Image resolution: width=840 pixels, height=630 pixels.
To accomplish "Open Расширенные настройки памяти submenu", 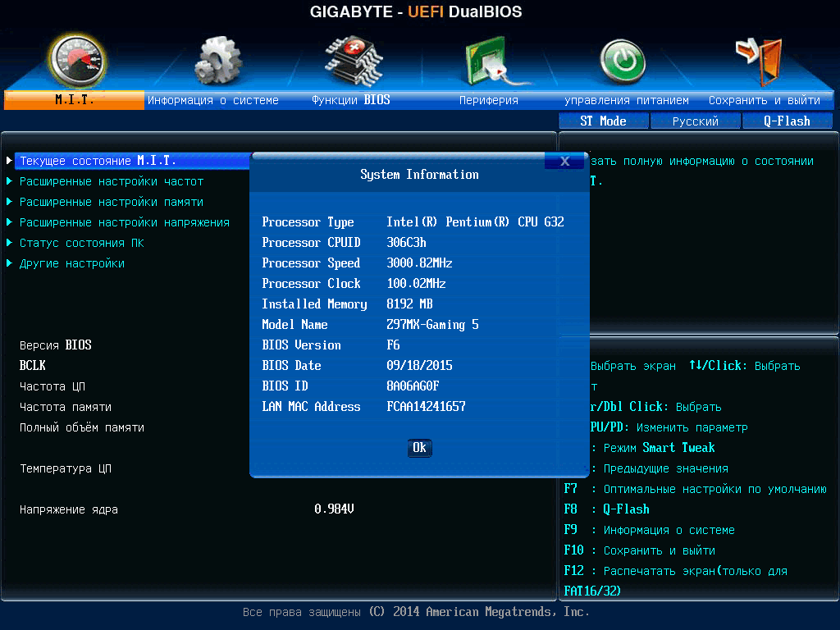I will pyautogui.click(x=112, y=202).
